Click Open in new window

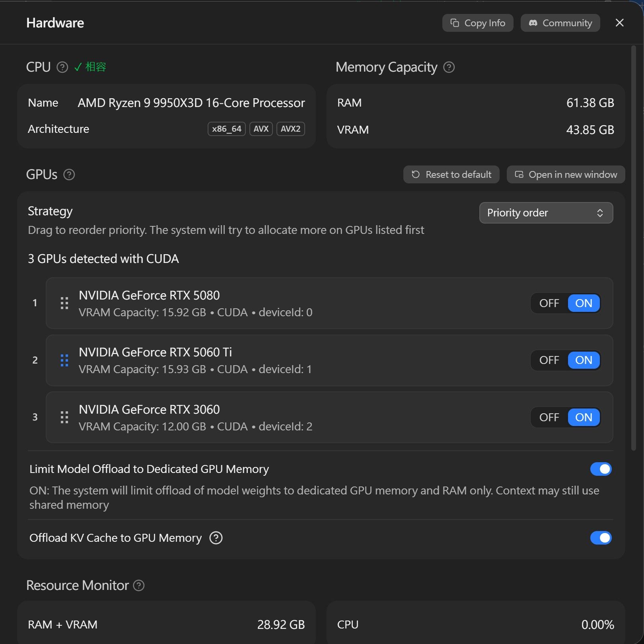[x=566, y=175]
